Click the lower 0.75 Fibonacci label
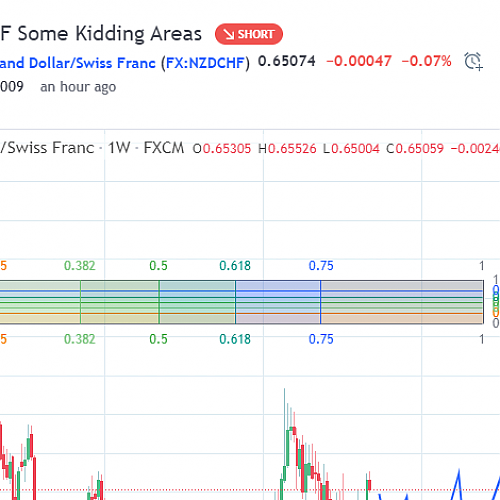Image resolution: width=500 pixels, height=500 pixels. [x=321, y=339]
